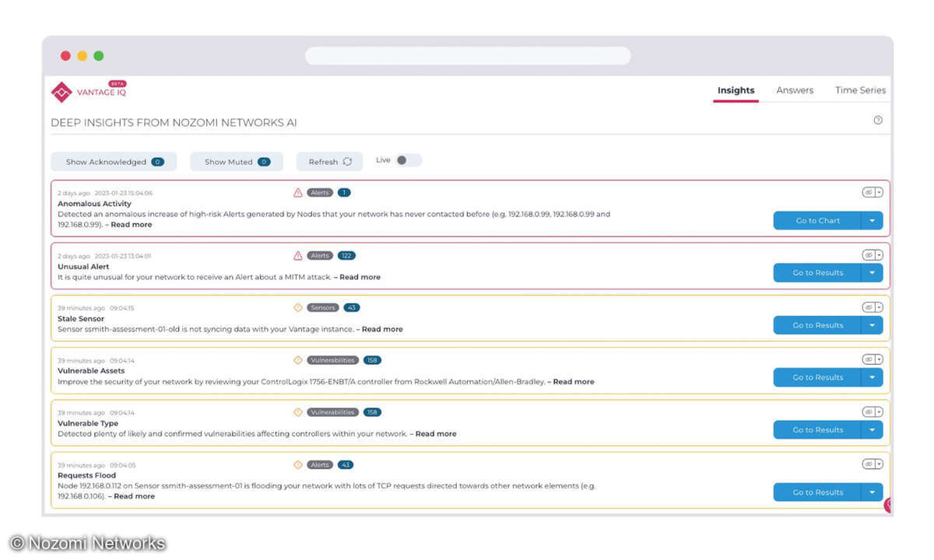Screen dimensions: 934x560
Task: Open Read more link in Unusual Alert
Action: pos(360,277)
